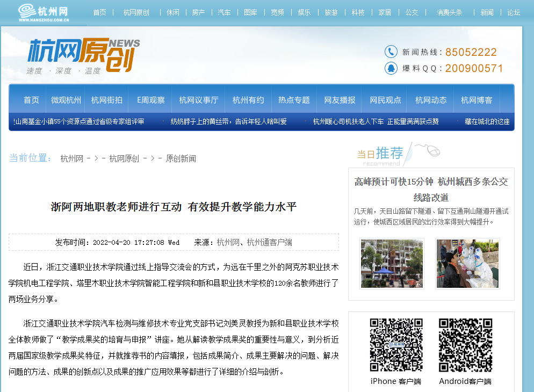The height and width of the screenshot is (392, 534).
Task: Go to 论坛 from the top menu
Action: 514,12
